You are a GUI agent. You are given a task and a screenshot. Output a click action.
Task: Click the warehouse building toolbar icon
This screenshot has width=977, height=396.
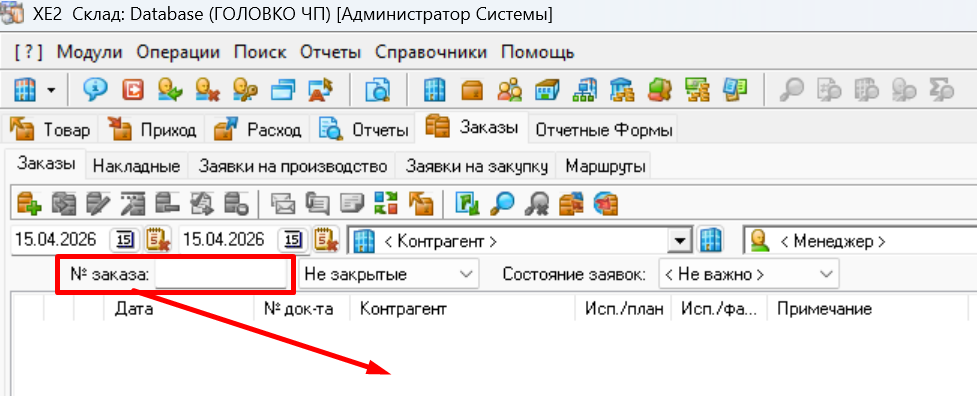tap(547, 90)
